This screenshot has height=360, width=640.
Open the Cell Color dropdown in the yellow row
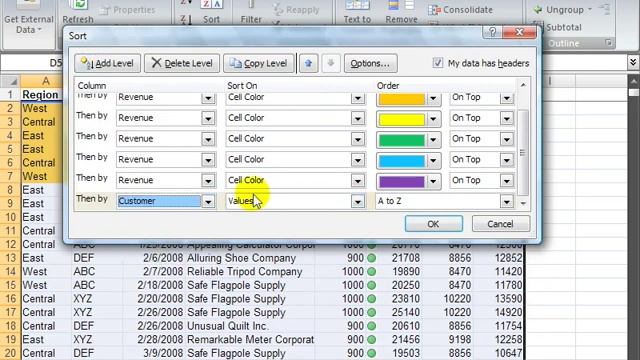click(358, 118)
